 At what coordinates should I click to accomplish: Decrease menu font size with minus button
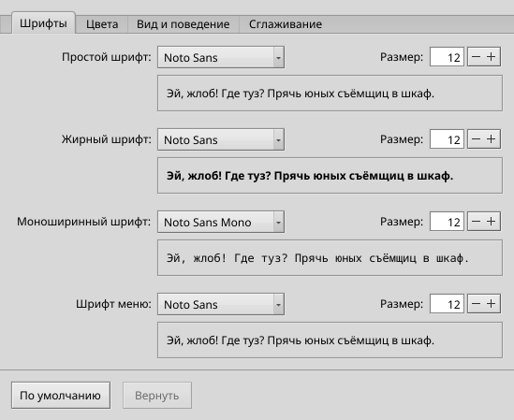[x=476, y=304]
